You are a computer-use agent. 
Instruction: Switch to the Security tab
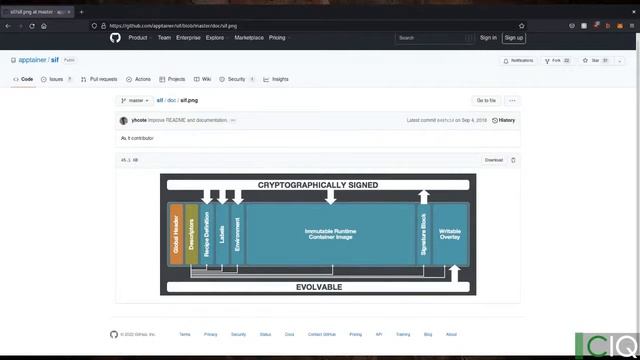point(237,79)
